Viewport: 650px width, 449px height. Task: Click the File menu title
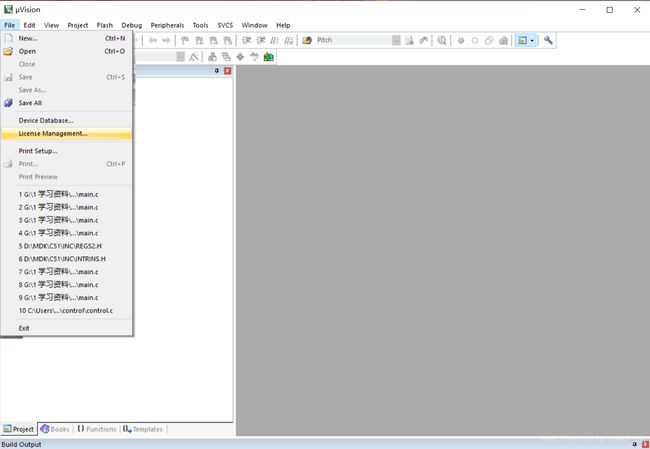(x=9, y=25)
